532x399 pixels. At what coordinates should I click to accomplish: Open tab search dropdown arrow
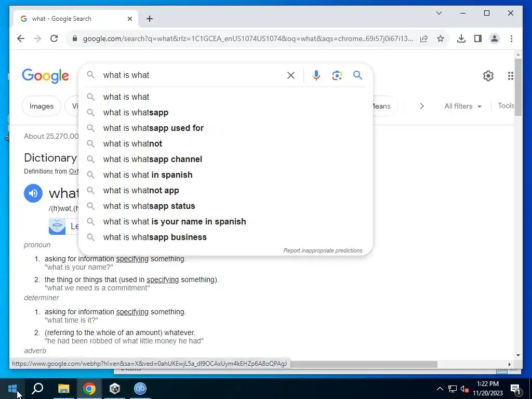[438, 13]
